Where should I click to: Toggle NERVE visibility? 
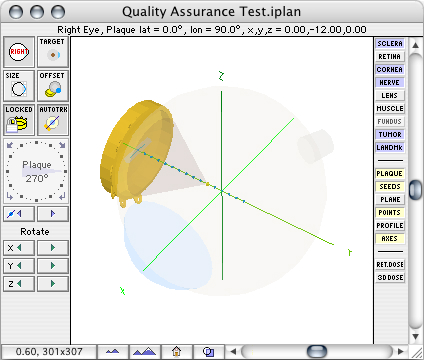click(390, 83)
